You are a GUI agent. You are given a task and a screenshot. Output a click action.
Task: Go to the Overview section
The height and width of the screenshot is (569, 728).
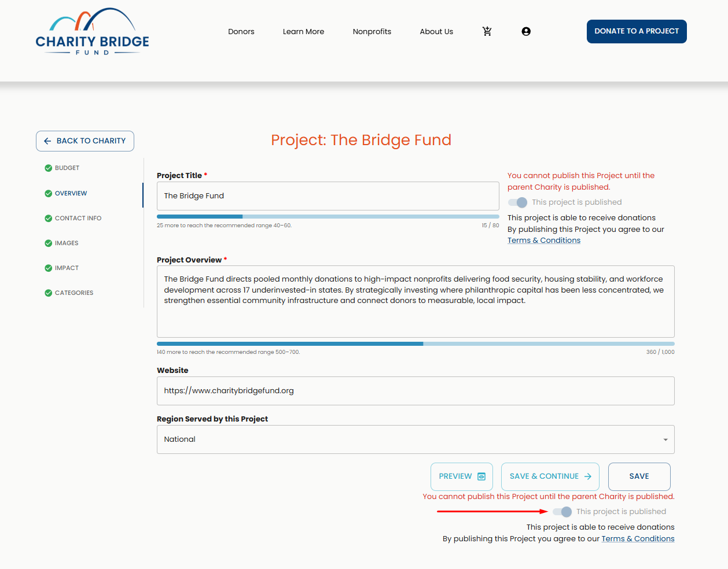click(x=71, y=194)
